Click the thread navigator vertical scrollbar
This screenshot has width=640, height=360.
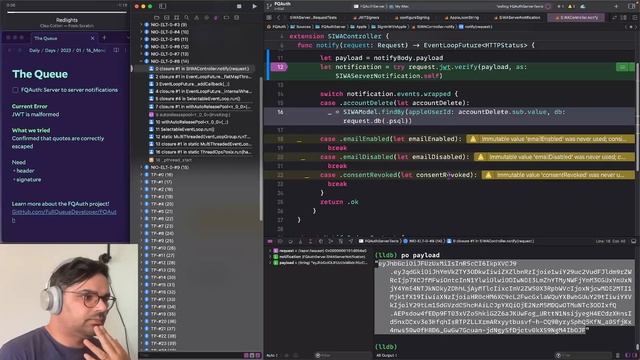tap(261, 149)
